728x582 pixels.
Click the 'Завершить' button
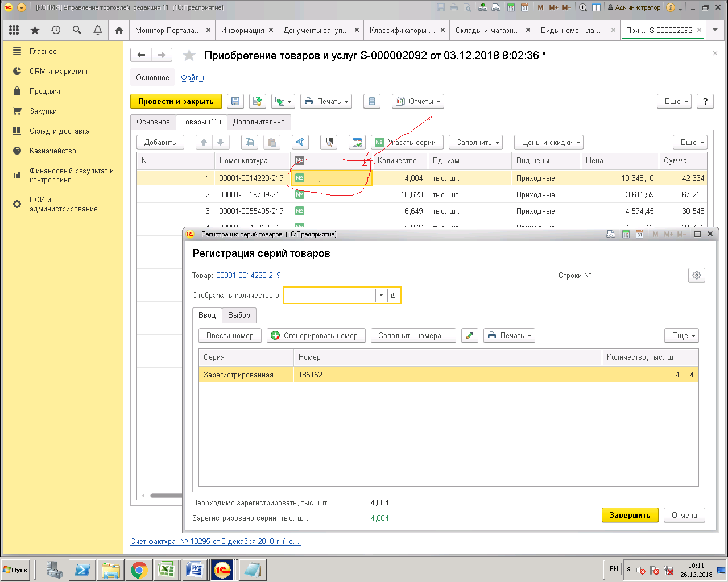click(x=630, y=515)
